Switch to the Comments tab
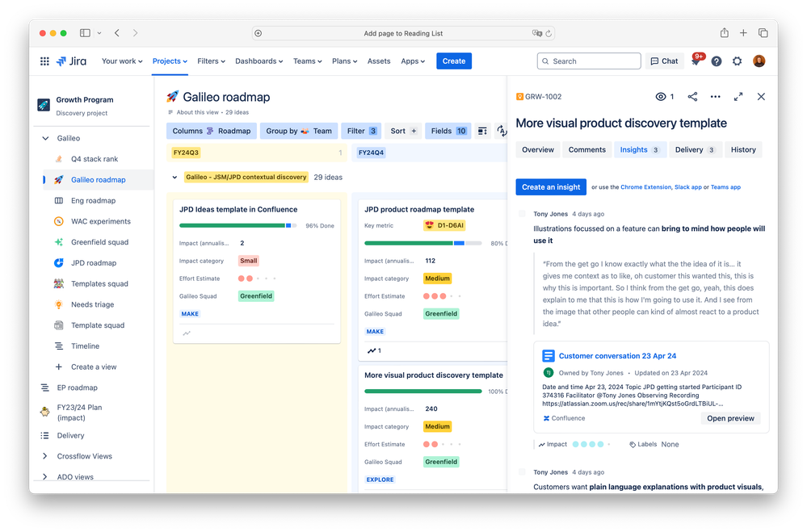 (x=586, y=149)
